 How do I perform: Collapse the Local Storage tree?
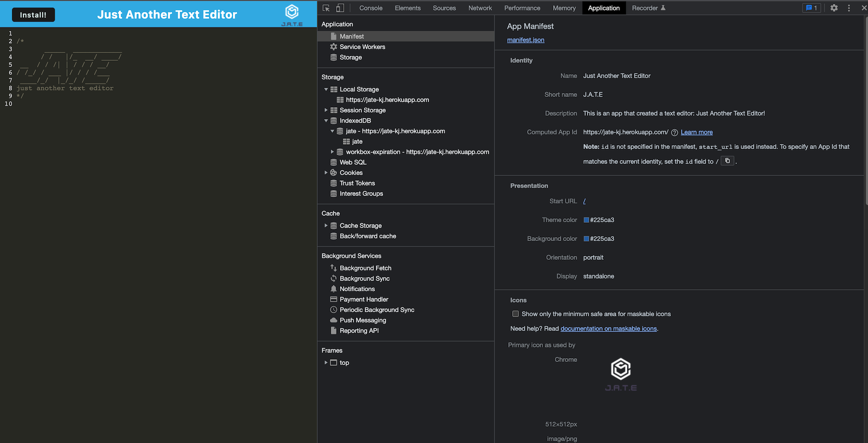[x=326, y=89]
